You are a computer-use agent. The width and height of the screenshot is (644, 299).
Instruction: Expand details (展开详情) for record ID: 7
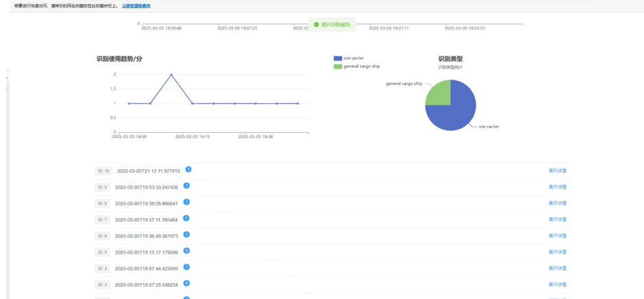pyautogui.click(x=557, y=220)
